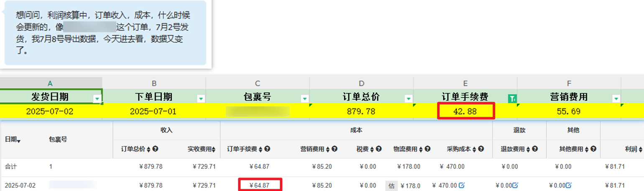Show help tooltip for table 订单手续费
The height and width of the screenshot is (191, 644).
point(267,149)
